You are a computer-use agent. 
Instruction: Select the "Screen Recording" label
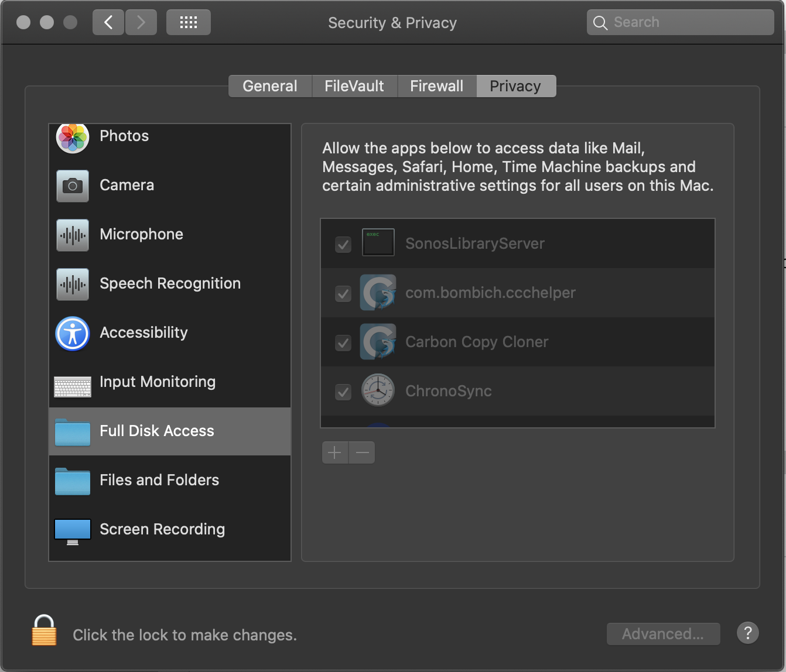tap(162, 529)
